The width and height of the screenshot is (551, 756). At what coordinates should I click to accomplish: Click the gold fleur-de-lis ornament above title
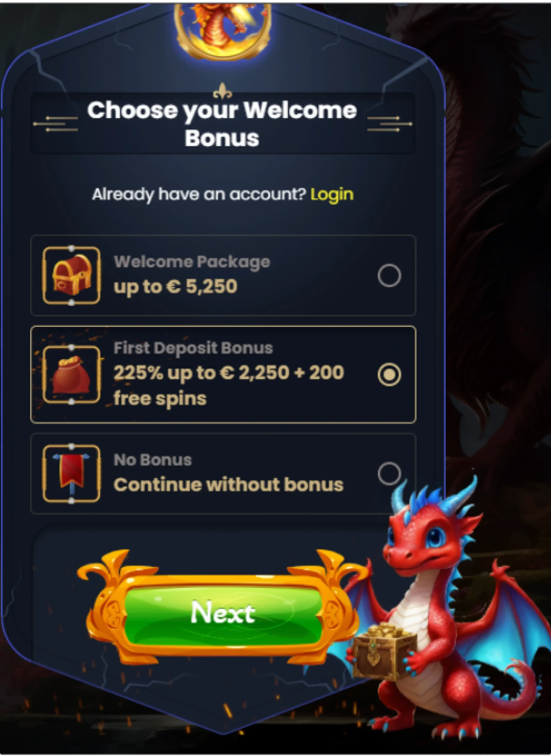click(x=223, y=91)
